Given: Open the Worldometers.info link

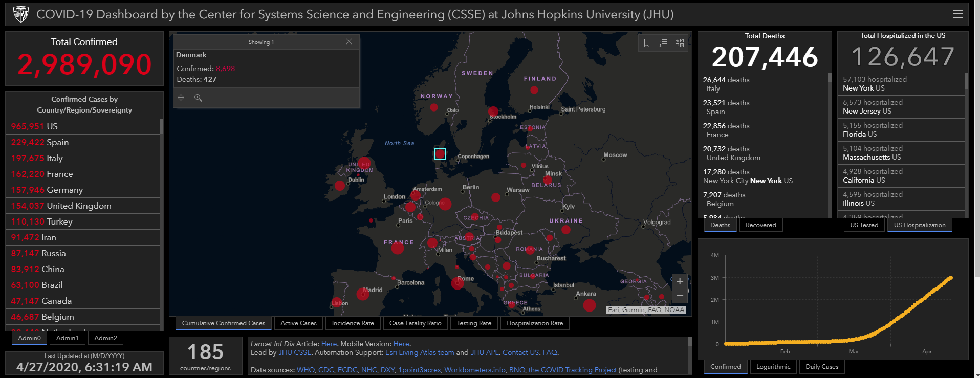Looking at the screenshot, I should (x=475, y=370).
